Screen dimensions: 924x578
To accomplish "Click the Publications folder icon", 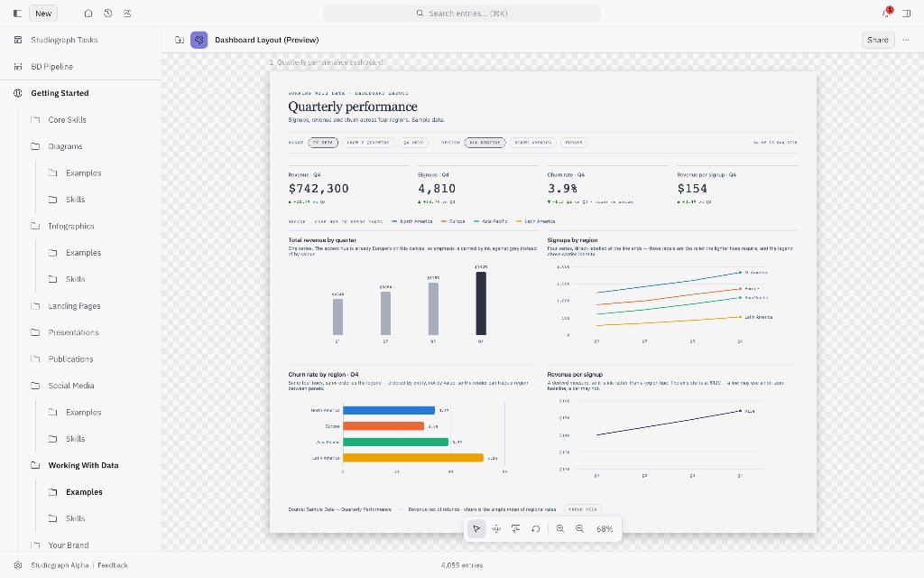I will point(35,359).
